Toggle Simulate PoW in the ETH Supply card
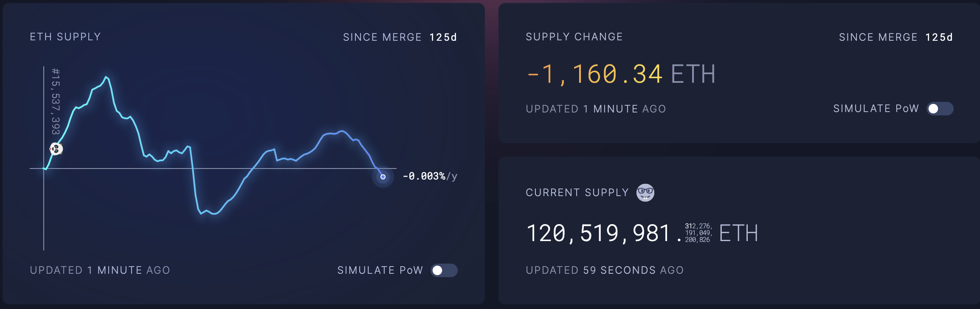The image size is (980, 309). [x=444, y=270]
